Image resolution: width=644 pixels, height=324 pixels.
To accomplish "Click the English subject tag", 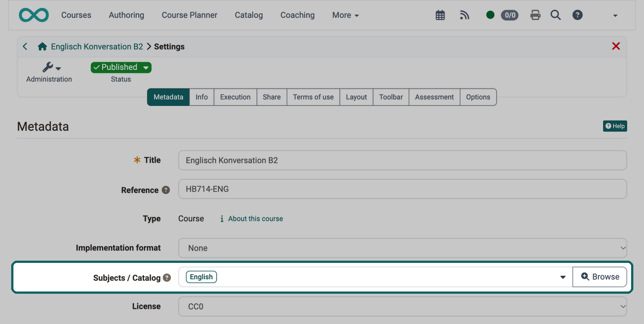I will click(x=201, y=277).
